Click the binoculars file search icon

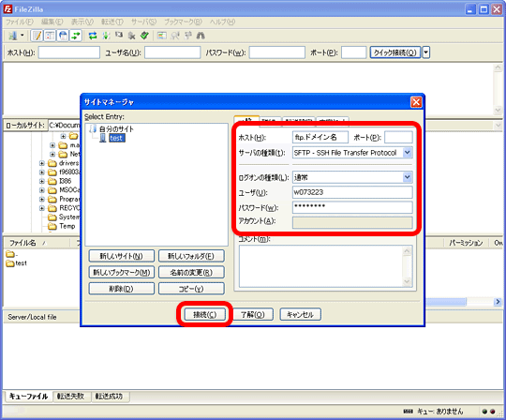coord(201,36)
